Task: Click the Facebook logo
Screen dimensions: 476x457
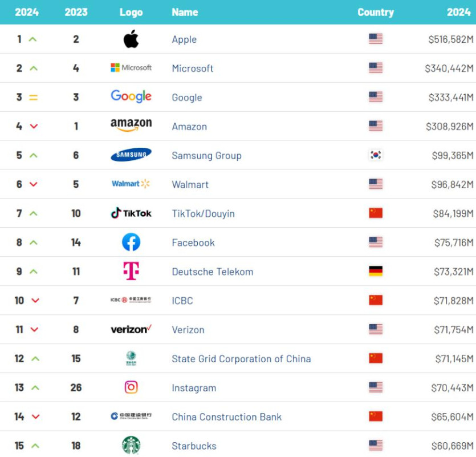Action: 131,242
